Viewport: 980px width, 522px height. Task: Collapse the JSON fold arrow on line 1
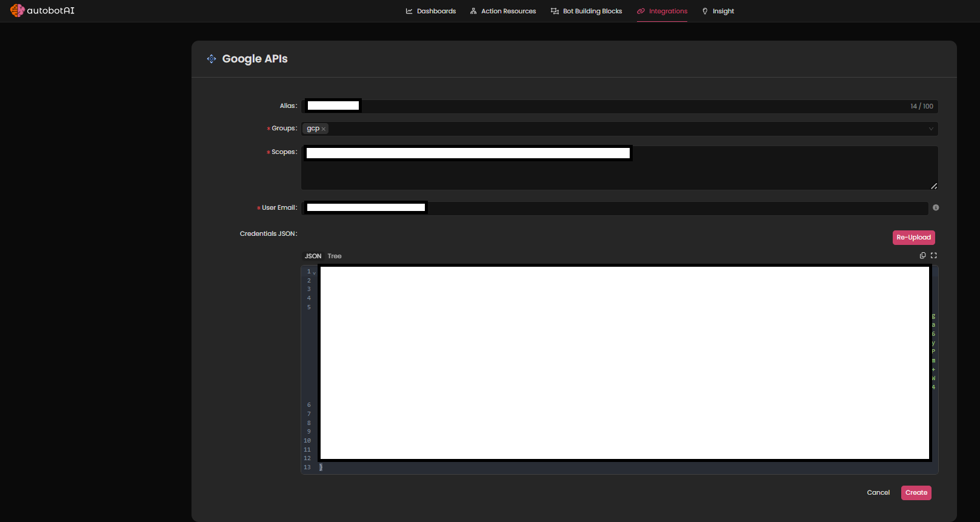(x=315, y=273)
